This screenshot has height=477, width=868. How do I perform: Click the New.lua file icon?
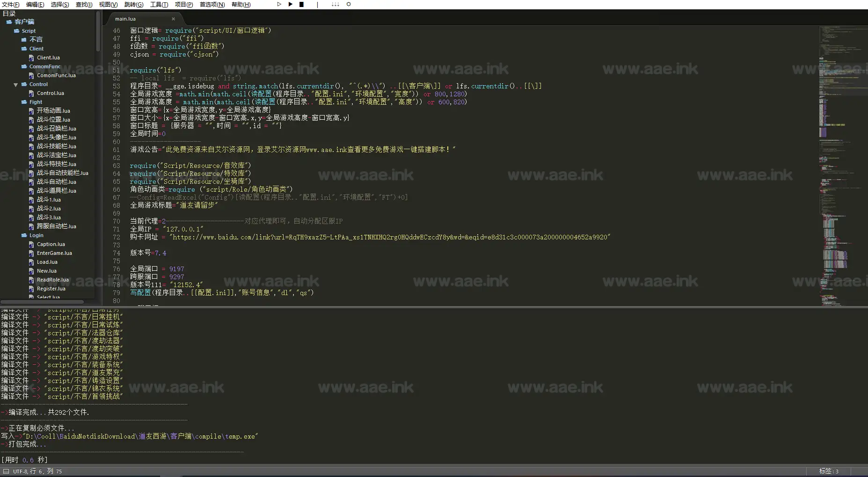tap(31, 271)
